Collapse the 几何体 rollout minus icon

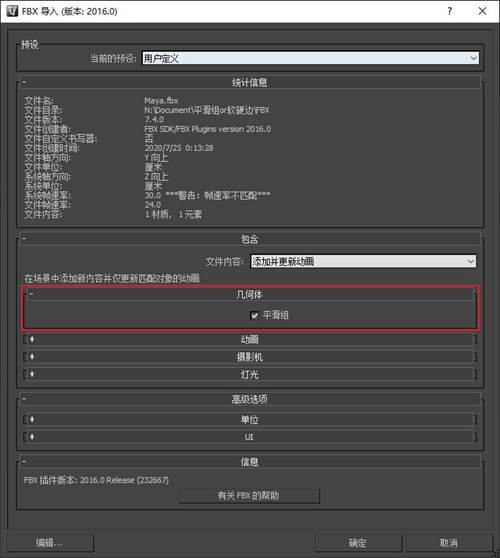pos(31,294)
